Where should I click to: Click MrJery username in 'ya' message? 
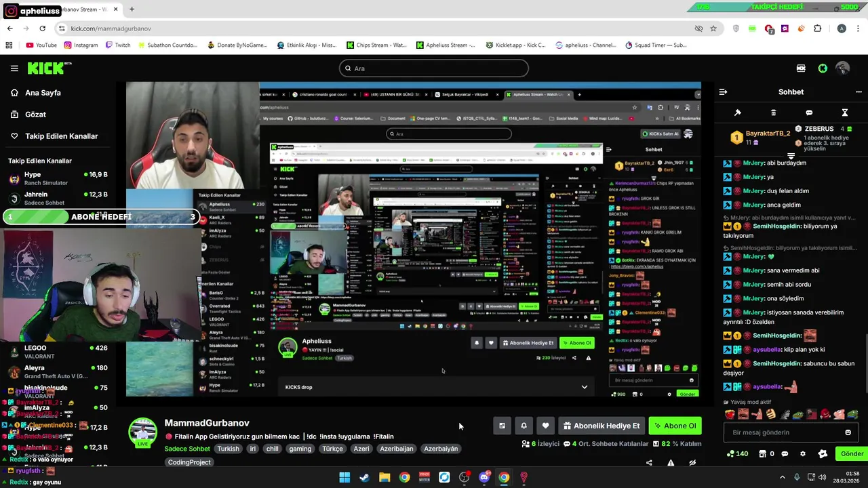coord(753,177)
